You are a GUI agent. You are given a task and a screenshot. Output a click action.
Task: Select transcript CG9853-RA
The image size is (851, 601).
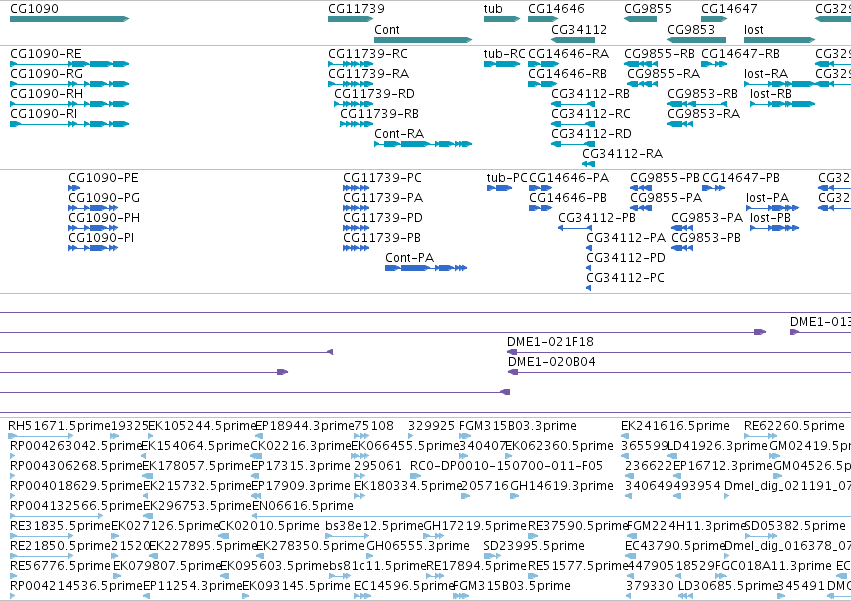(x=680, y=124)
